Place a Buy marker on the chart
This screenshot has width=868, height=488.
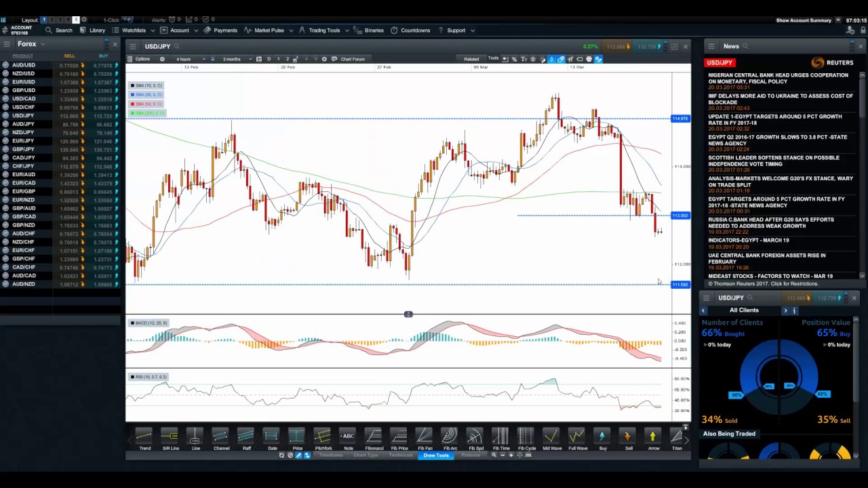[602, 439]
